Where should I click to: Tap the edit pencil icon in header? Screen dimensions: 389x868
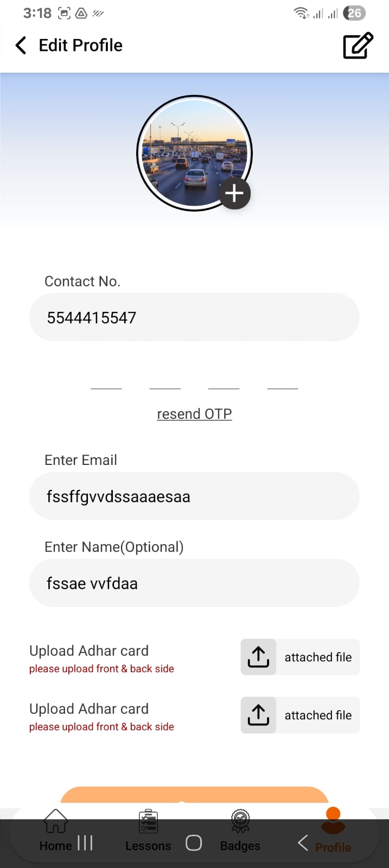(358, 46)
